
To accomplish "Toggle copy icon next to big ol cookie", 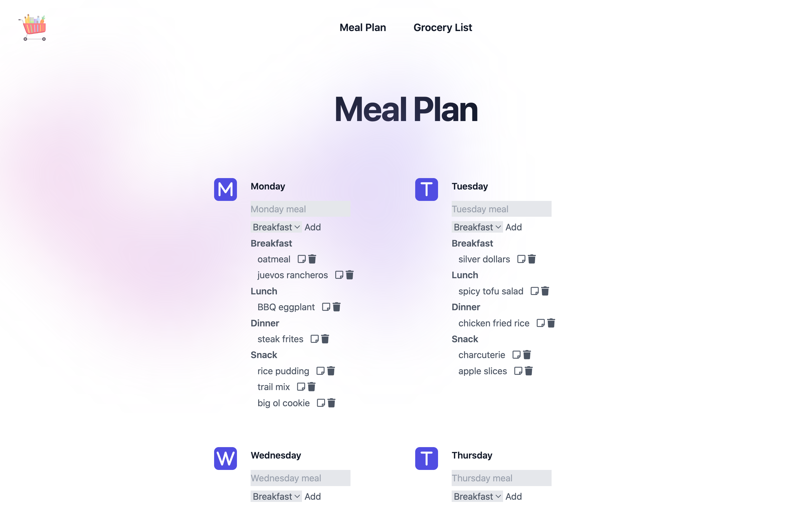I will click(321, 403).
